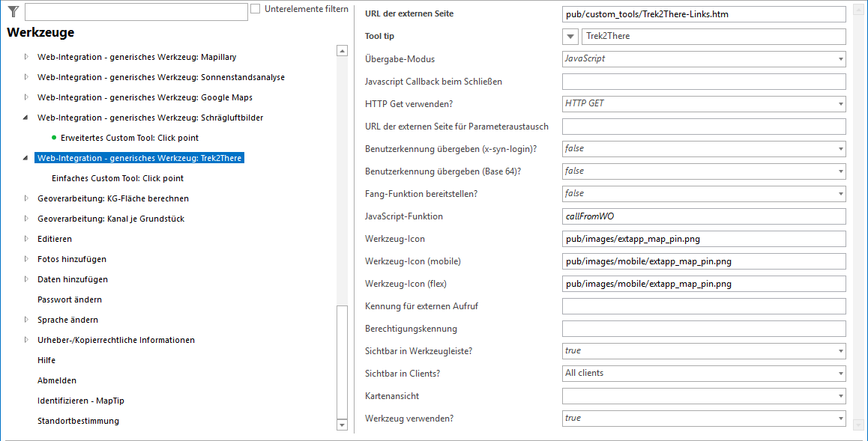Open the Fang-Funktion bereitstellen dropdown

[x=703, y=193]
